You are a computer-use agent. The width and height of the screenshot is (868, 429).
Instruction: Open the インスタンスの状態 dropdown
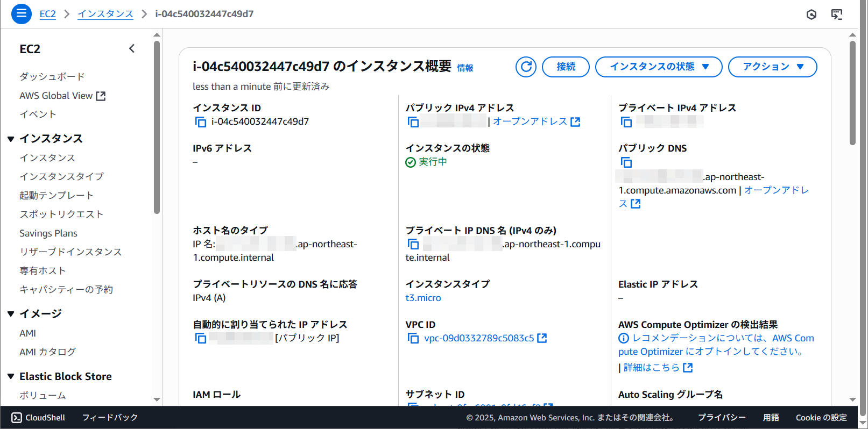pyautogui.click(x=658, y=67)
